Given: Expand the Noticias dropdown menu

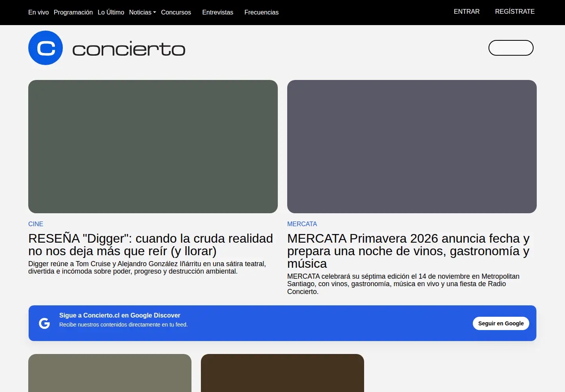Looking at the screenshot, I should (x=142, y=12).
